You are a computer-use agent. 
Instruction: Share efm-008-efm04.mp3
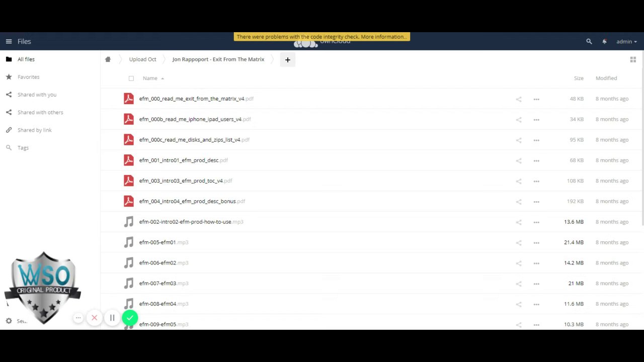tap(519, 304)
